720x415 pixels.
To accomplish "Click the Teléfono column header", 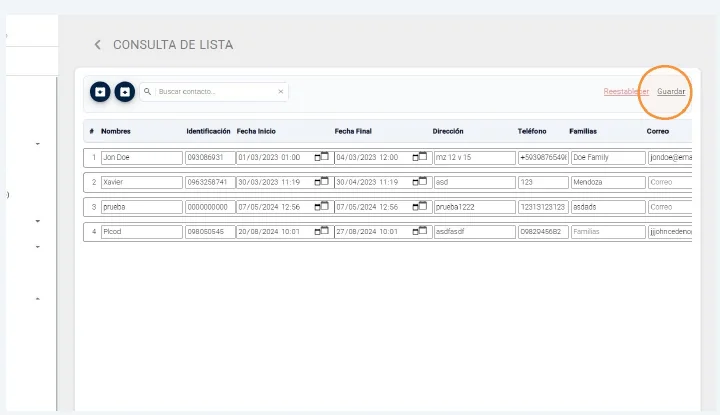I will 532,131.
